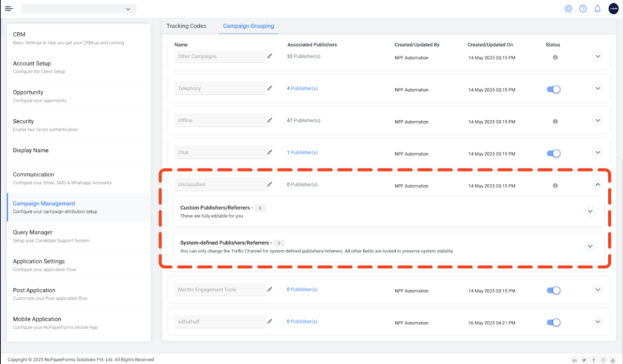Turn off the Chat status toggle
623x364 pixels.
point(553,154)
